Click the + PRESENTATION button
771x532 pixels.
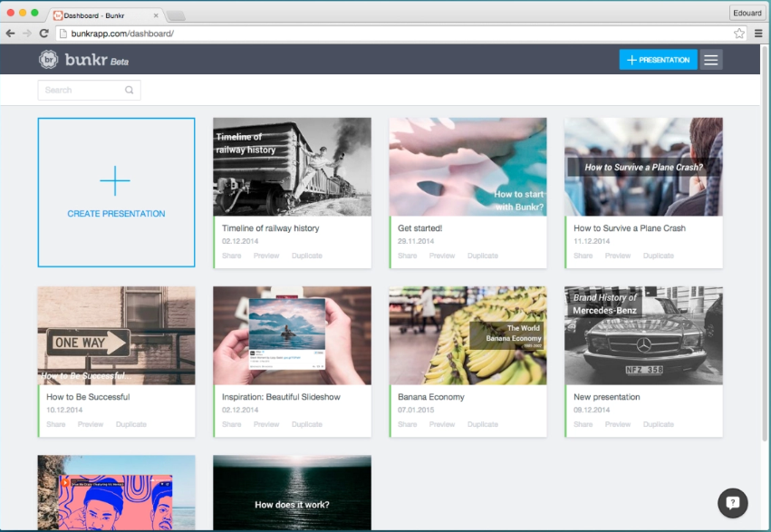[x=658, y=59]
